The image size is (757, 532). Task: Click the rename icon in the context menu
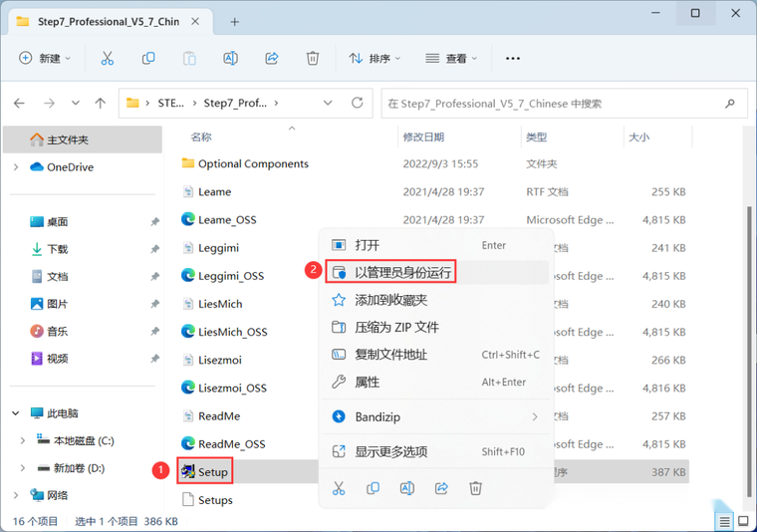[x=407, y=488]
